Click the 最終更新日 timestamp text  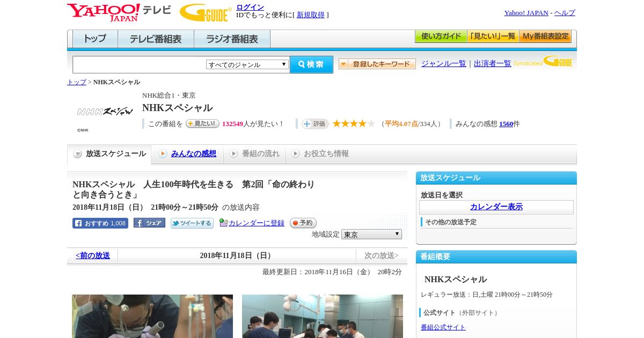click(x=332, y=272)
